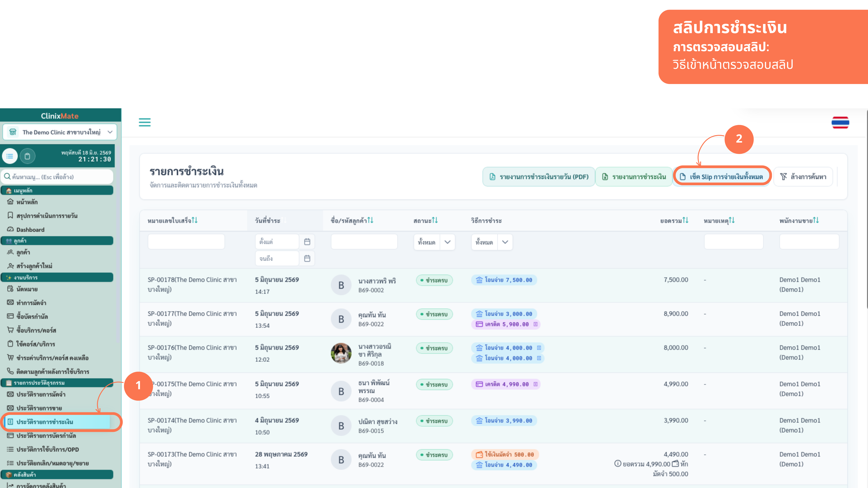Sort by ยอดรวม column arrows

685,220
